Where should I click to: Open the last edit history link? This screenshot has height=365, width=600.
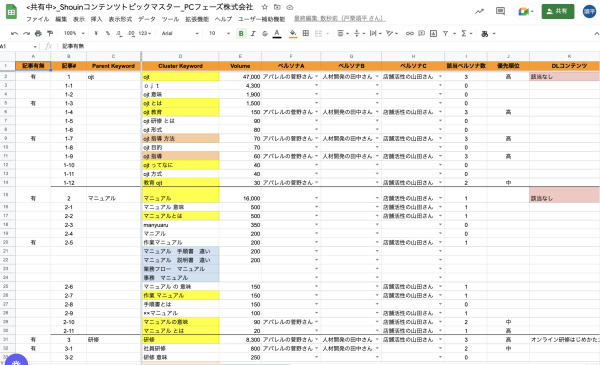coord(340,18)
